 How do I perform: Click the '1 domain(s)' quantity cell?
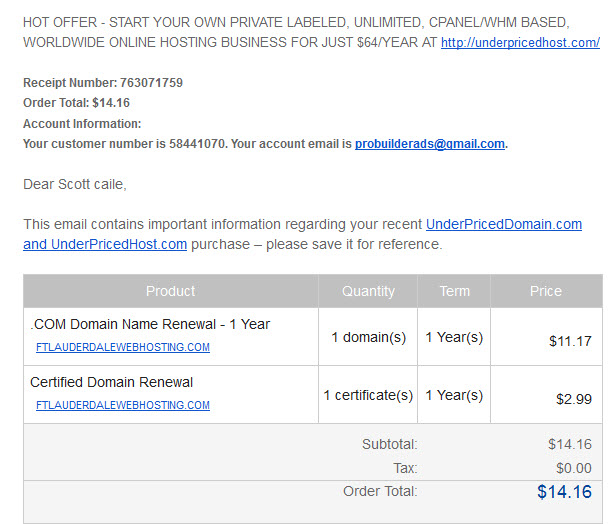click(x=368, y=337)
